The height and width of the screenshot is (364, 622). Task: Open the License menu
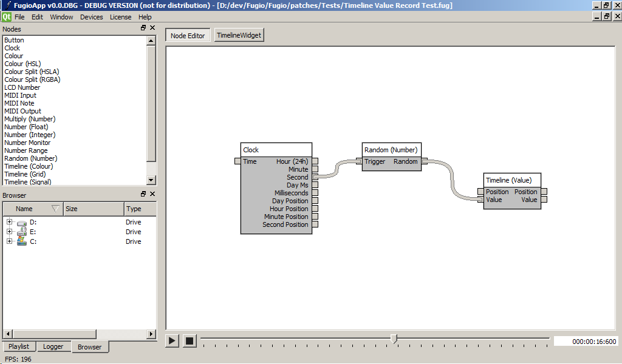[120, 17]
